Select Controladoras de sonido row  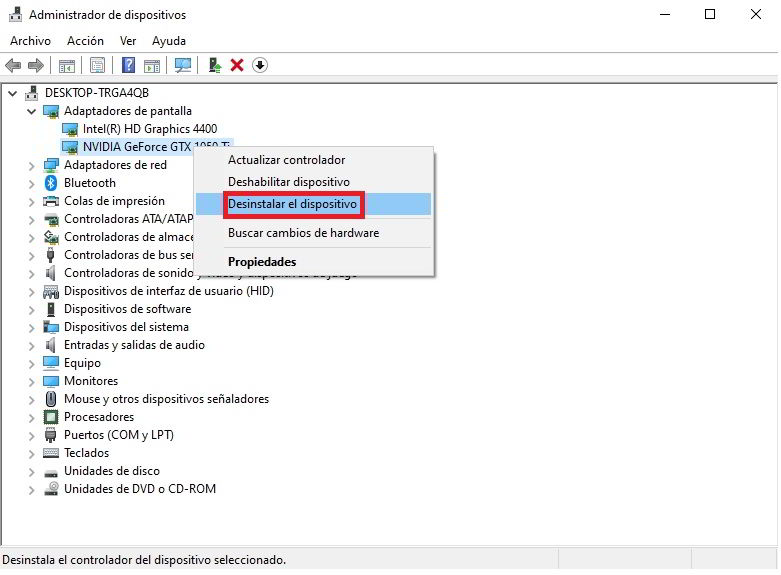(x=129, y=273)
